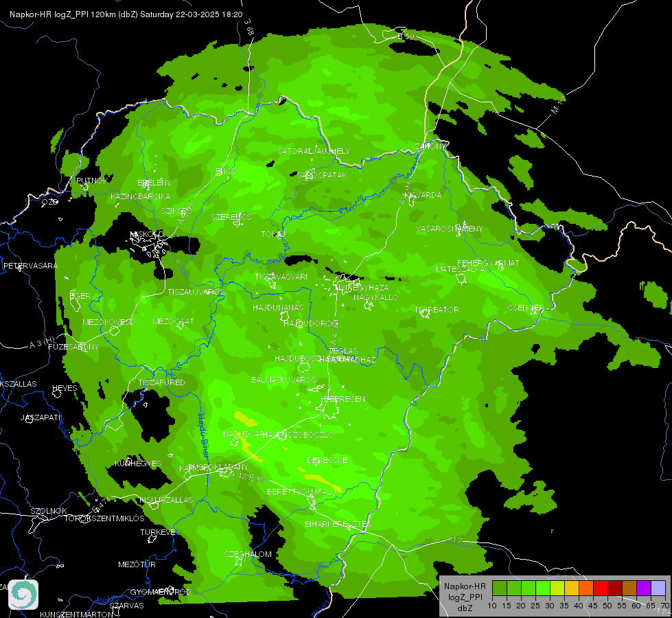
Task: Click the MATESZALKA town label
Action: pos(461,269)
